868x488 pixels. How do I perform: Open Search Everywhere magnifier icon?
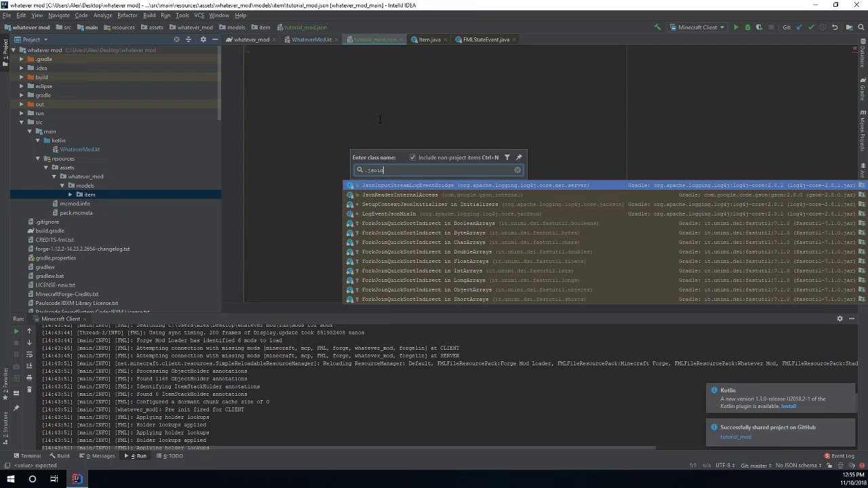click(x=861, y=27)
